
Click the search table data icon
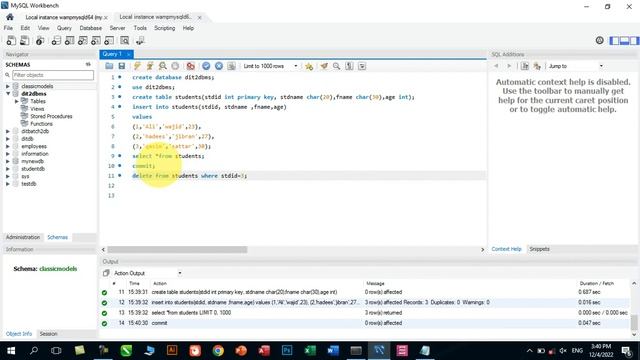point(124,40)
